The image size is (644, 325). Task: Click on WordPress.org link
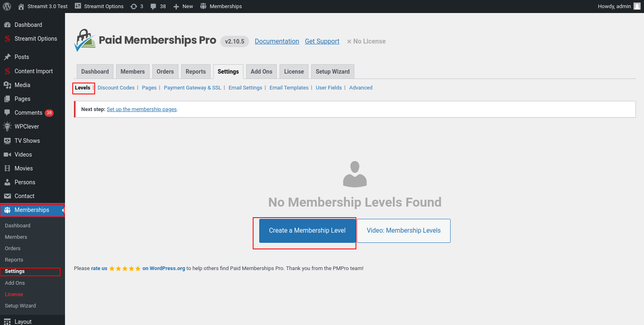point(164,268)
